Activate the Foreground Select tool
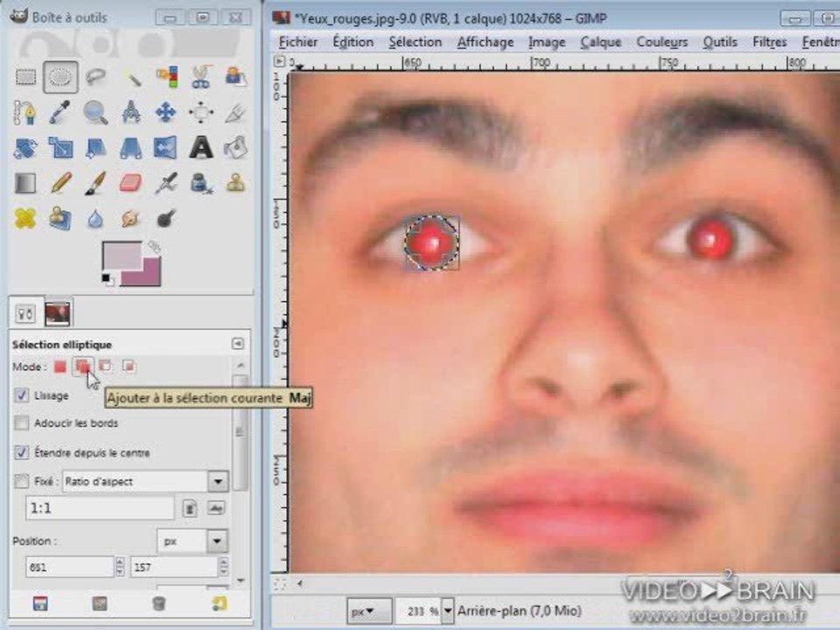Image resolution: width=840 pixels, height=630 pixels. point(235,77)
